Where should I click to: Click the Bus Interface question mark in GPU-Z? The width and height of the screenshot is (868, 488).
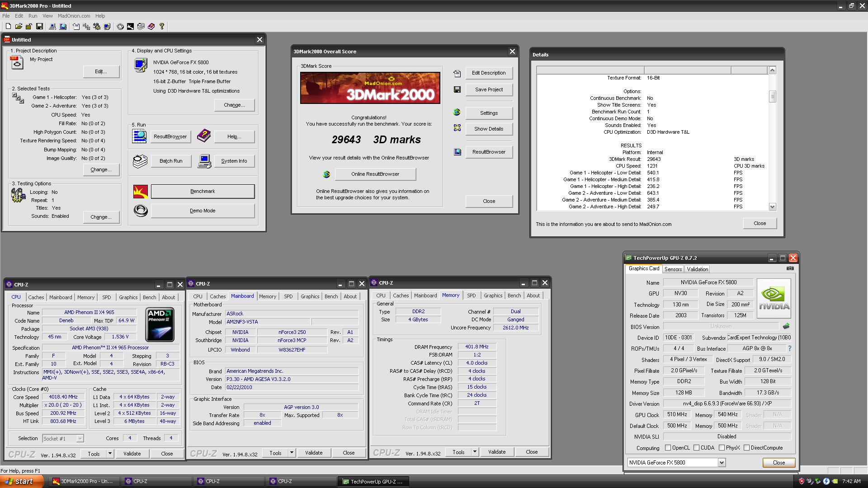[x=790, y=348]
